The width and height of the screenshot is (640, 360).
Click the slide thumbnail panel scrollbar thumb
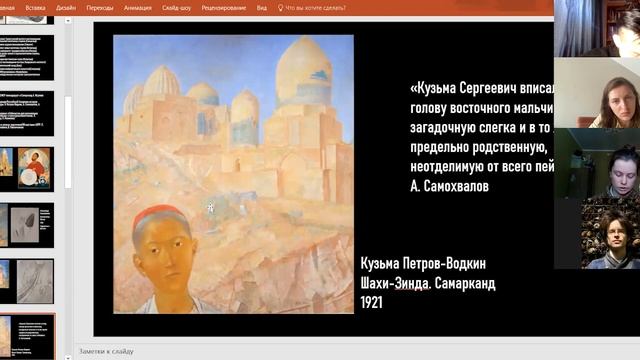[68, 142]
